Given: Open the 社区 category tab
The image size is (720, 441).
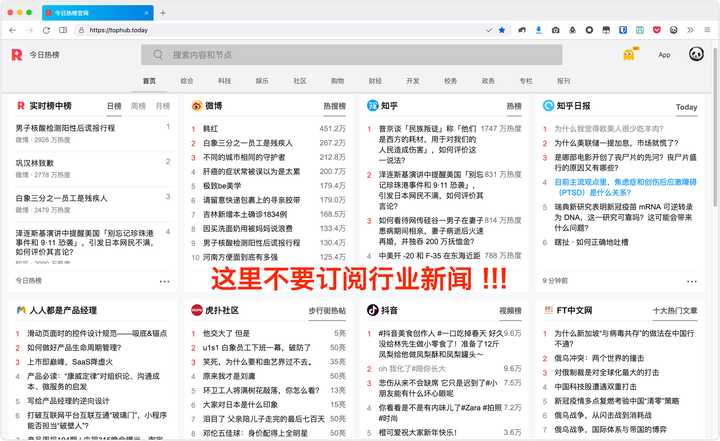Looking at the screenshot, I should (x=300, y=81).
